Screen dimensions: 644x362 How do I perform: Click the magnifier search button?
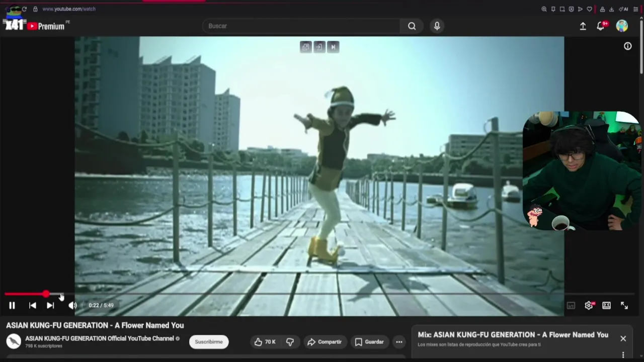[x=412, y=26]
